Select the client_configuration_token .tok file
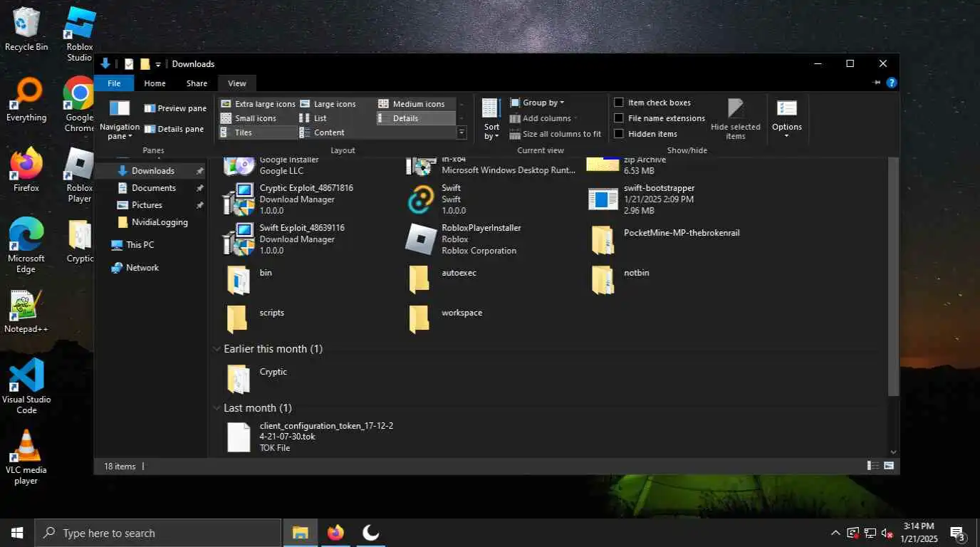Viewport: 980px width, 547px height. click(311, 437)
